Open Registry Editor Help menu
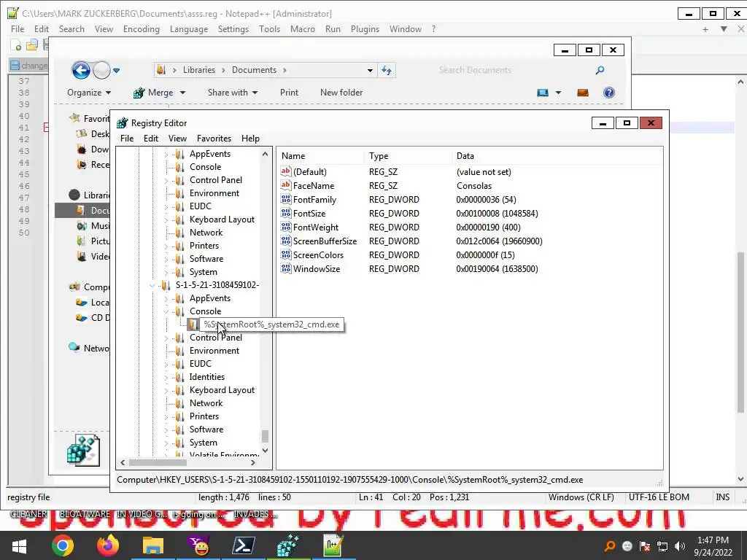 250,139
